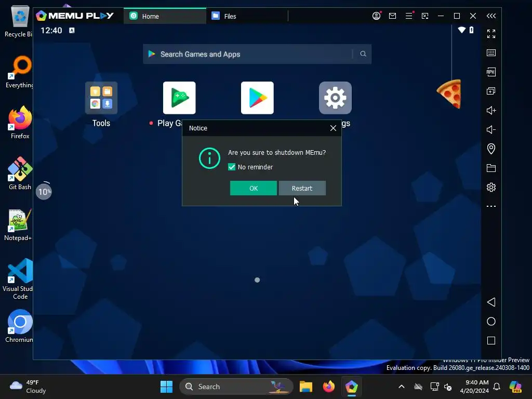Click the Windows taskbar Search box
532x399 pixels.
tap(236, 387)
